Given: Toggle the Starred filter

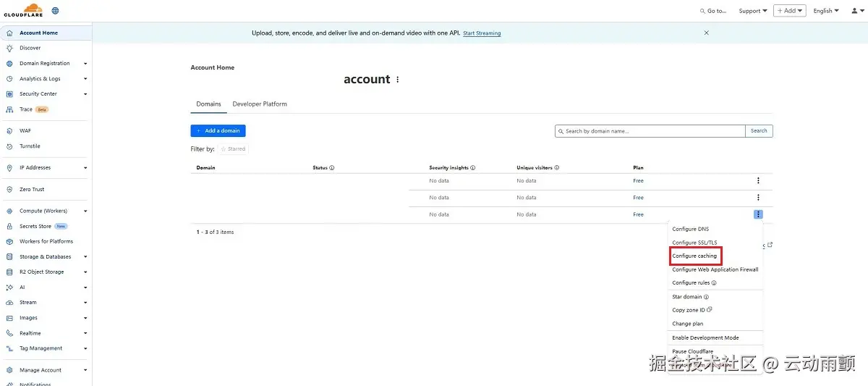Looking at the screenshot, I should (x=233, y=149).
